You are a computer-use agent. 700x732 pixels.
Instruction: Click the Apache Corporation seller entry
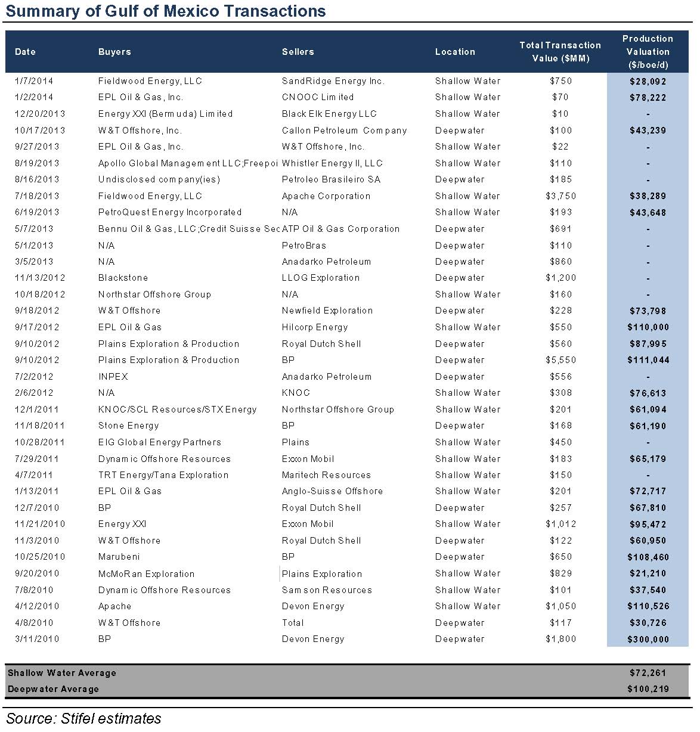(326, 196)
